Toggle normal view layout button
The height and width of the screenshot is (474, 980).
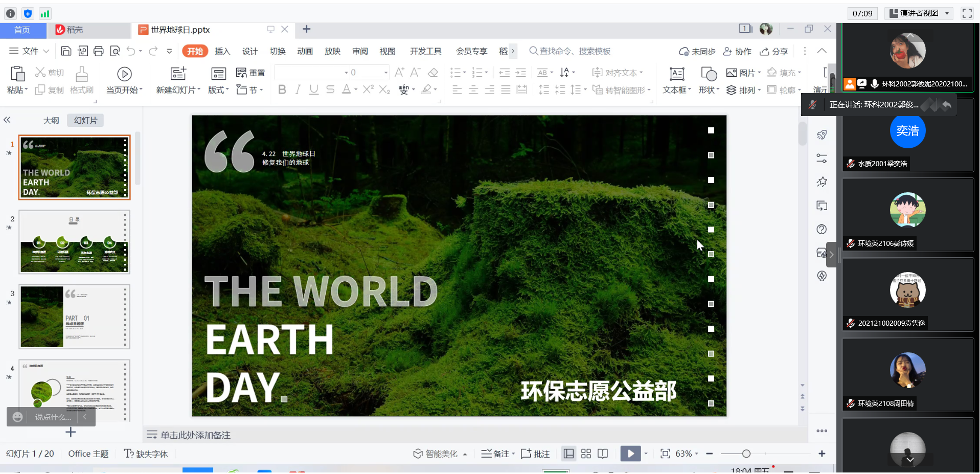[x=568, y=454]
